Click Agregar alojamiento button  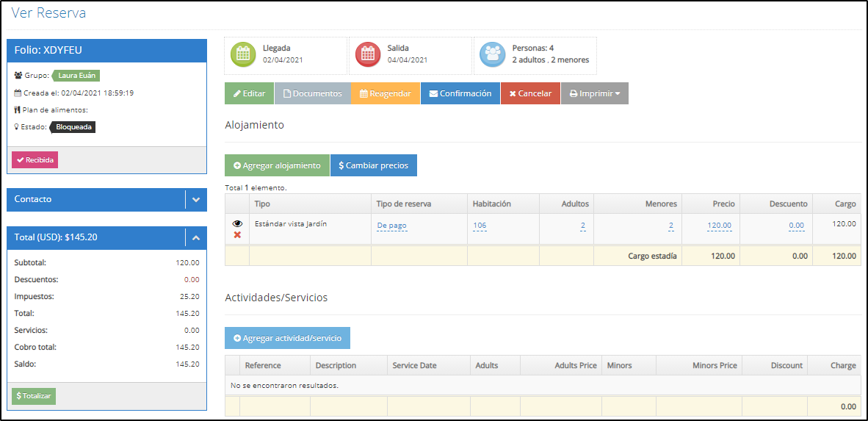tap(277, 165)
